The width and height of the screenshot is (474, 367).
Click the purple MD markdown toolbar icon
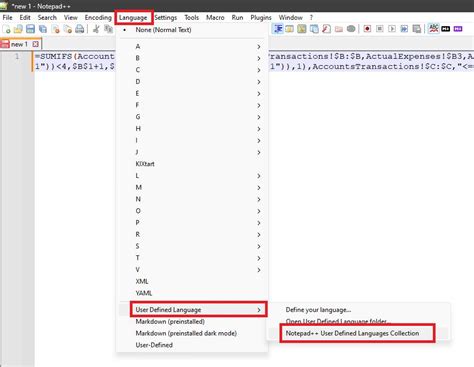pos(458,29)
